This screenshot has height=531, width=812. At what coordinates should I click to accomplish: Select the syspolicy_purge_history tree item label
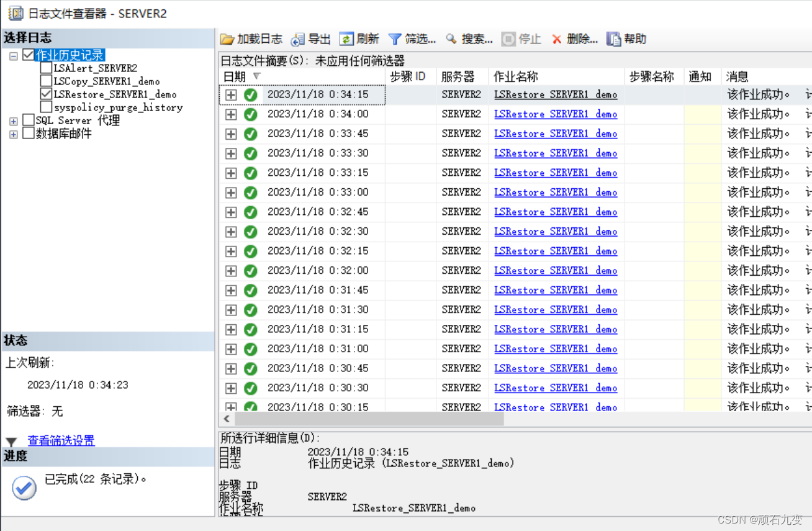(118, 107)
